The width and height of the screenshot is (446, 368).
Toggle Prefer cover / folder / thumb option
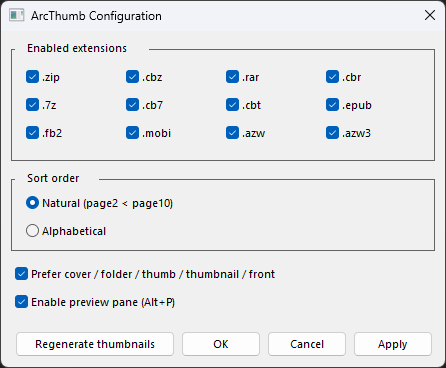[21, 274]
